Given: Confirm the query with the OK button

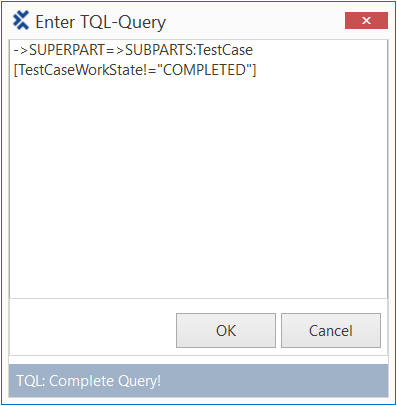Looking at the screenshot, I should 226,330.
